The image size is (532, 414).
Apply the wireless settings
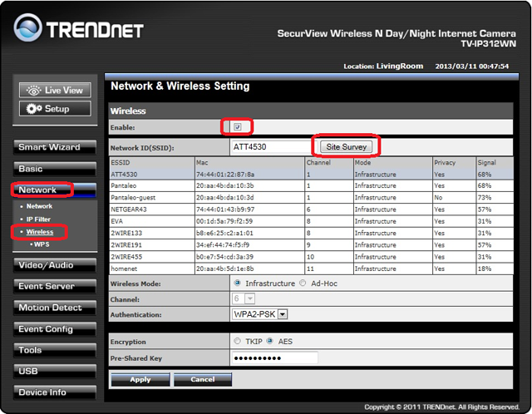click(x=141, y=379)
